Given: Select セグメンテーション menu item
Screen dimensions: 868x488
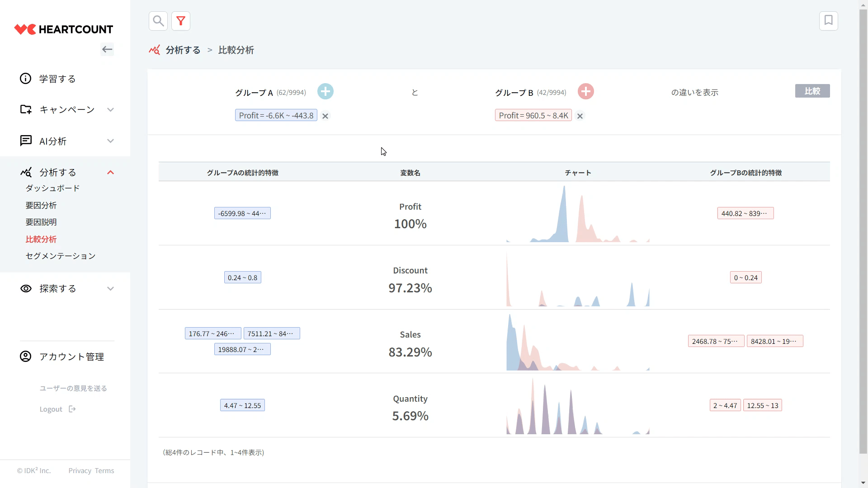Looking at the screenshot, I should [61, 256].
